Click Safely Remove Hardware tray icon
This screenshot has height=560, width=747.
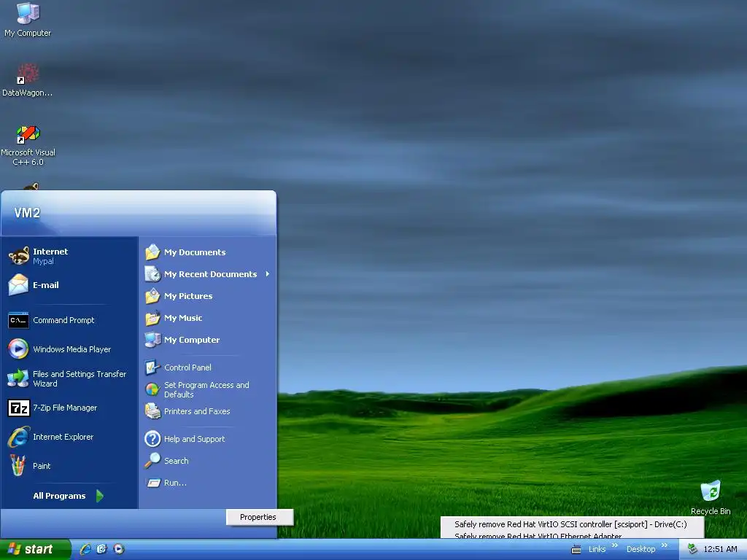click(x=692, y=549)
